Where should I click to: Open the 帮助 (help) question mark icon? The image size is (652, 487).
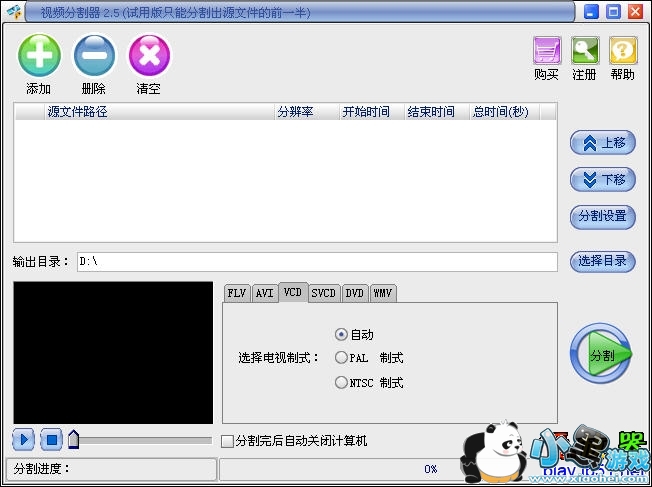[623, 50]
